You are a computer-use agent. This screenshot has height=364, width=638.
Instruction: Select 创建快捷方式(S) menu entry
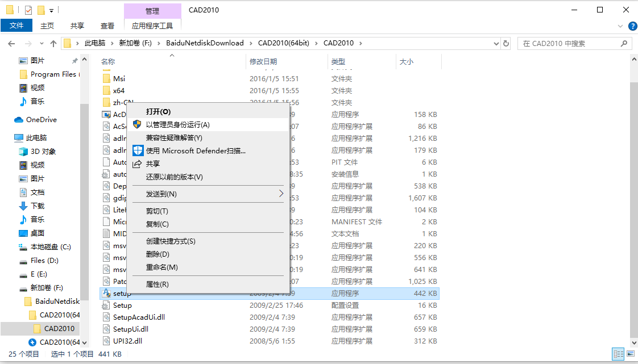[208, 241]
